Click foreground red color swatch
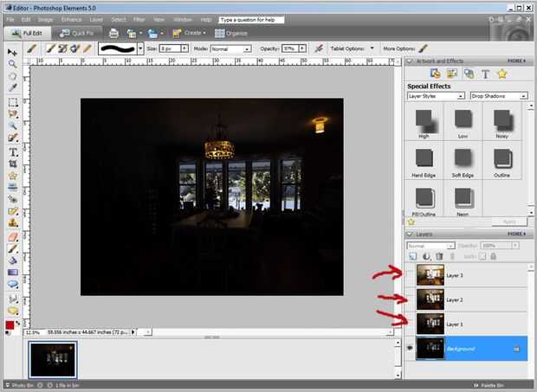 10,325
